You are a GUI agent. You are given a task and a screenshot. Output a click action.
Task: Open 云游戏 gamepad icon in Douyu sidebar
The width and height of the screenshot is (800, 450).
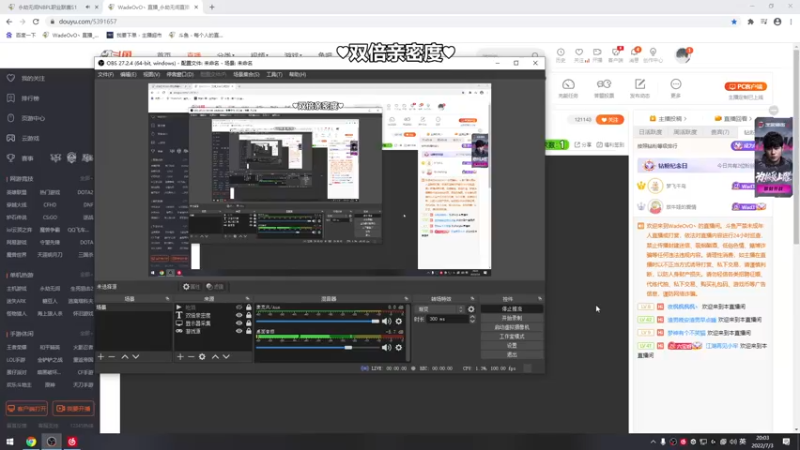tap(11, 138)
